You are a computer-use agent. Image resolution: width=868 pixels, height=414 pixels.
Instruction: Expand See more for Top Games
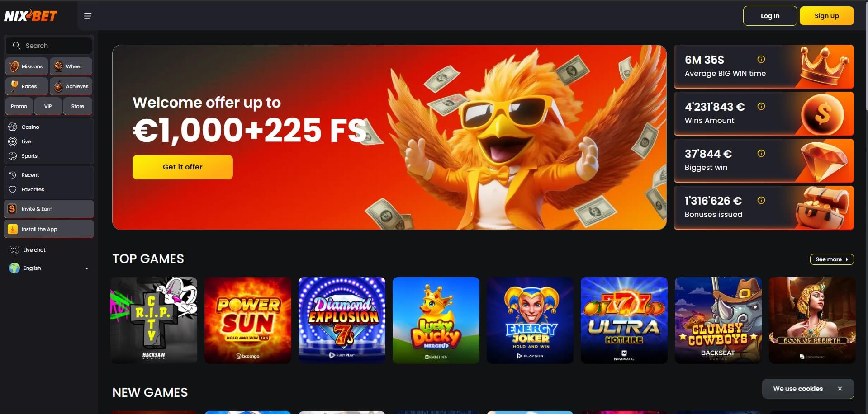832,259
